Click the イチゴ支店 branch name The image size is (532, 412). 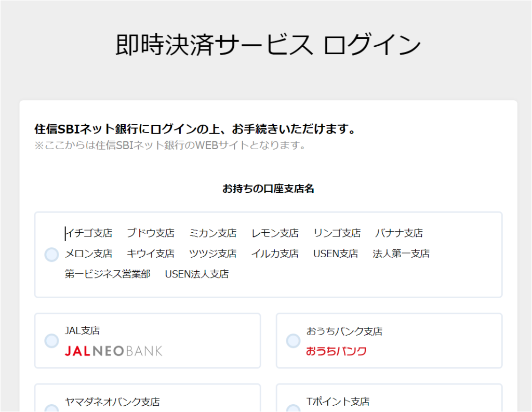(88, 233)
